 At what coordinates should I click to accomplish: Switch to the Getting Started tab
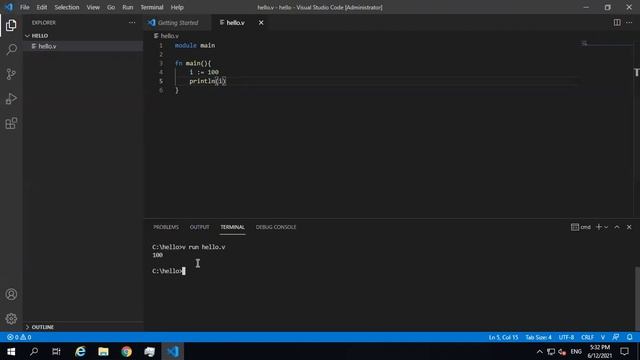click(178, 22)
